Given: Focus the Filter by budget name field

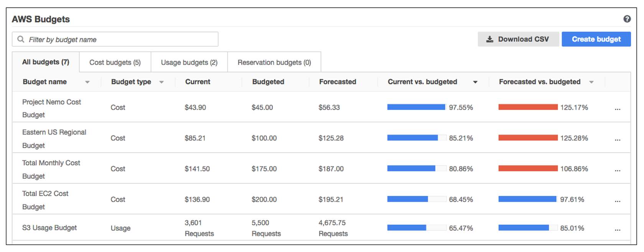Looking at the screenshot, I should (x=115, y=39).
